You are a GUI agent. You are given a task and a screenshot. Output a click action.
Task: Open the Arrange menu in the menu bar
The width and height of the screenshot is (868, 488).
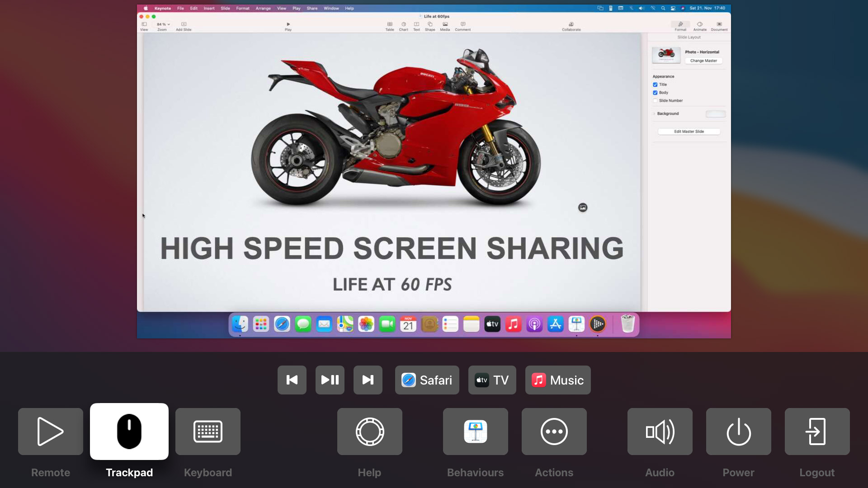coord(263,8)
